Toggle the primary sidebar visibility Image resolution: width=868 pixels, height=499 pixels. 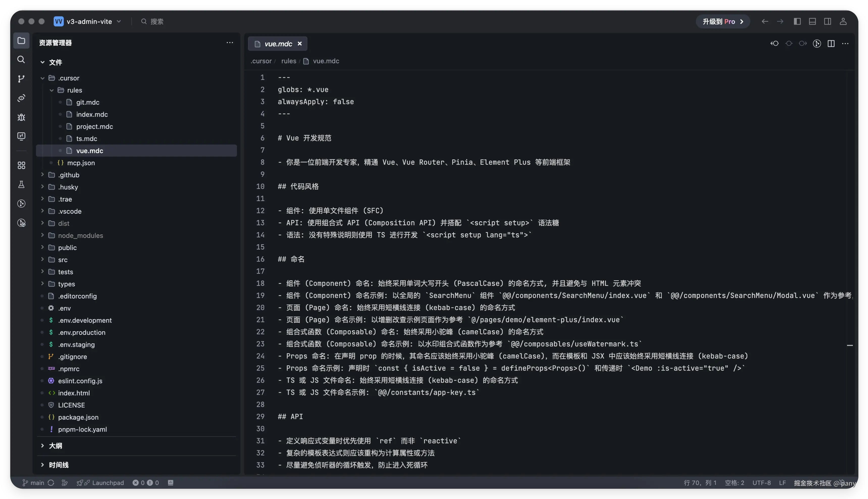(x=797, y=22)
